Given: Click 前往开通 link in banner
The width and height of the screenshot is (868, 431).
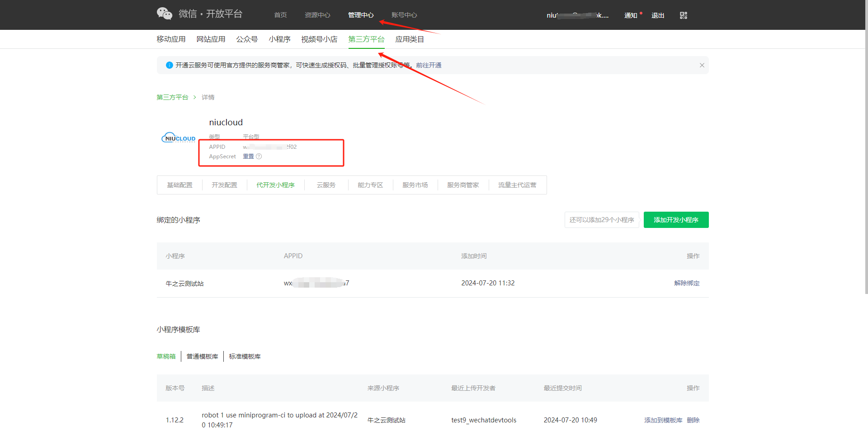Looking at the screenshot, I should point(429,65).
